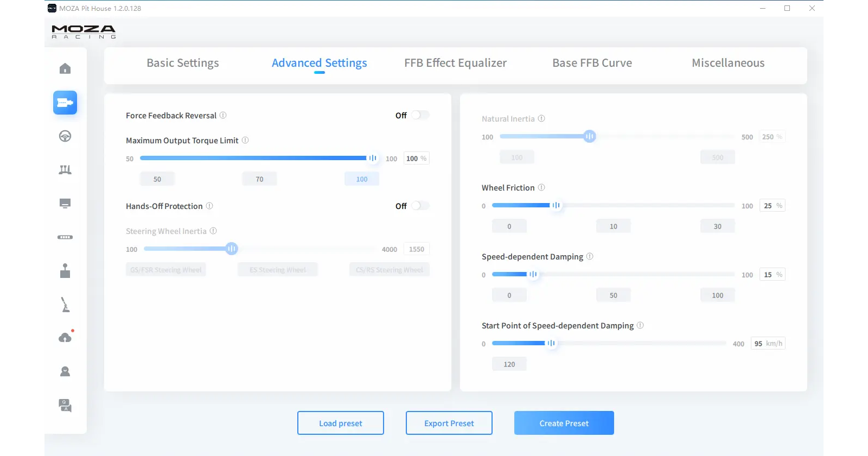
Task: Toggle Force Feedback Reversal switch
Action: coord(419,115)
